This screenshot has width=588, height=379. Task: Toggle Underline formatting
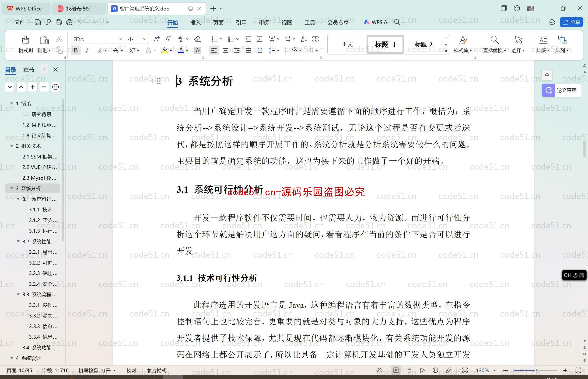coord(99,50)
